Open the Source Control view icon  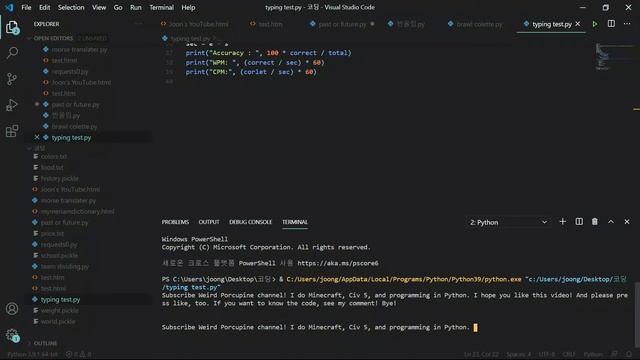pyautogui.click(x=12, y=79)
